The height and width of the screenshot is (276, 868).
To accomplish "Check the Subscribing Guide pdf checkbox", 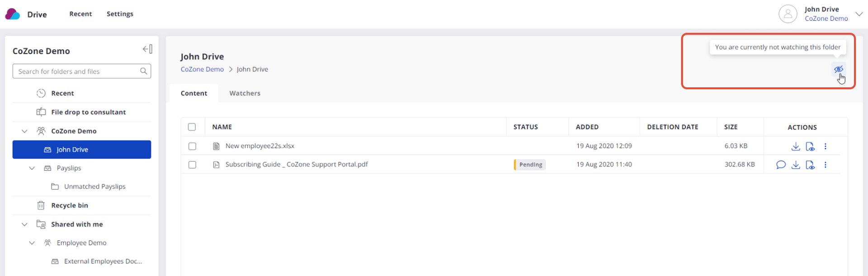I will click(x=192, y=165).
